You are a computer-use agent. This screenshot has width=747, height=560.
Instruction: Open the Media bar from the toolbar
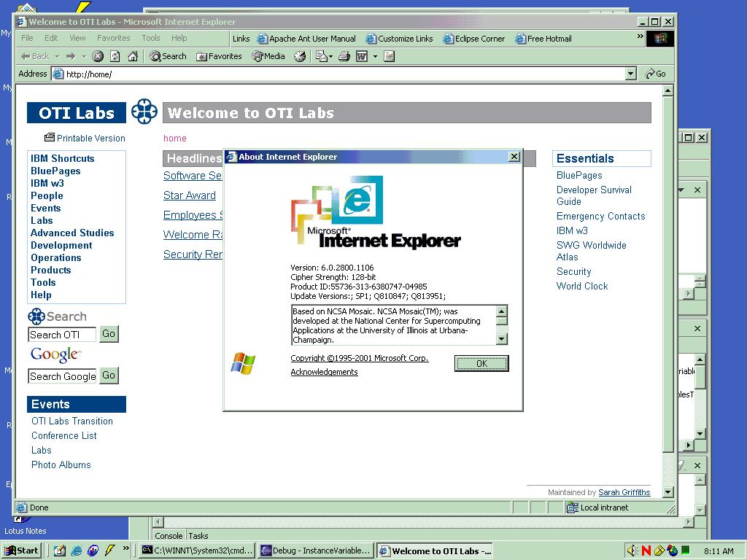tap(268, 56)
